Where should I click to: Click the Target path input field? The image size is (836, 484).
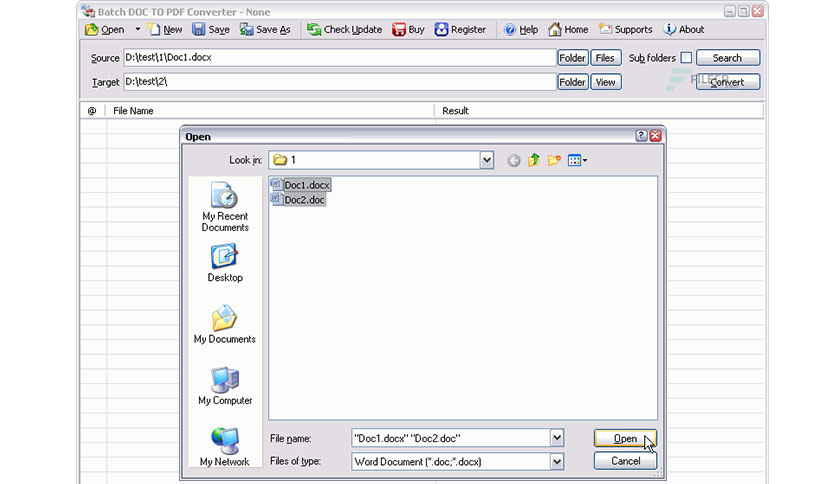coord(340,82)
